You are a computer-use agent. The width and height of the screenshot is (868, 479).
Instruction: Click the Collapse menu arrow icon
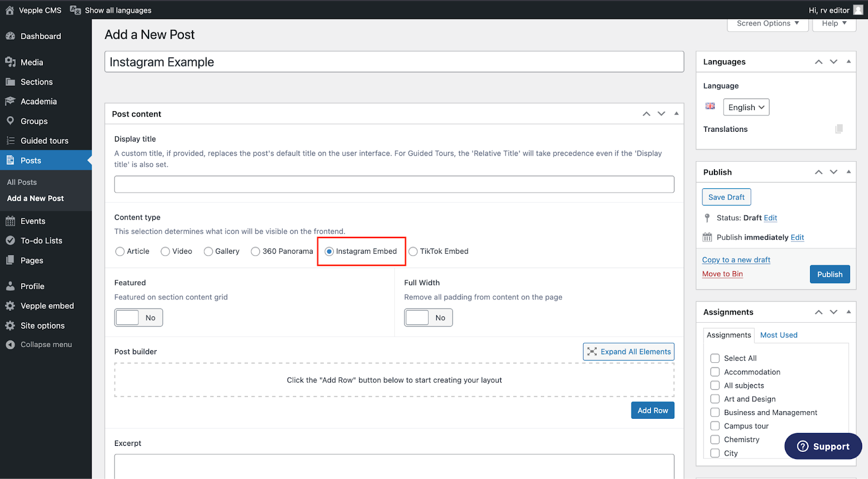[x=10, y=344]
